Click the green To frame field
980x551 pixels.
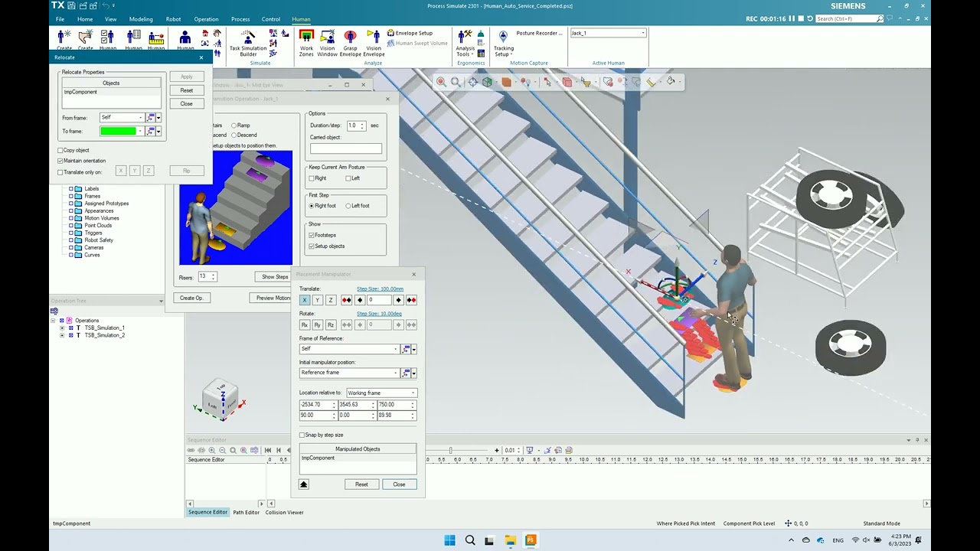[119, 132]
